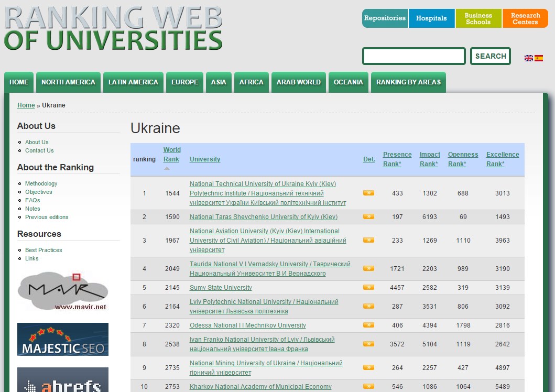The image size is (555, 392).
Task: Open National Taras Shevchenko University of Kyiv link
Action: 264,216
